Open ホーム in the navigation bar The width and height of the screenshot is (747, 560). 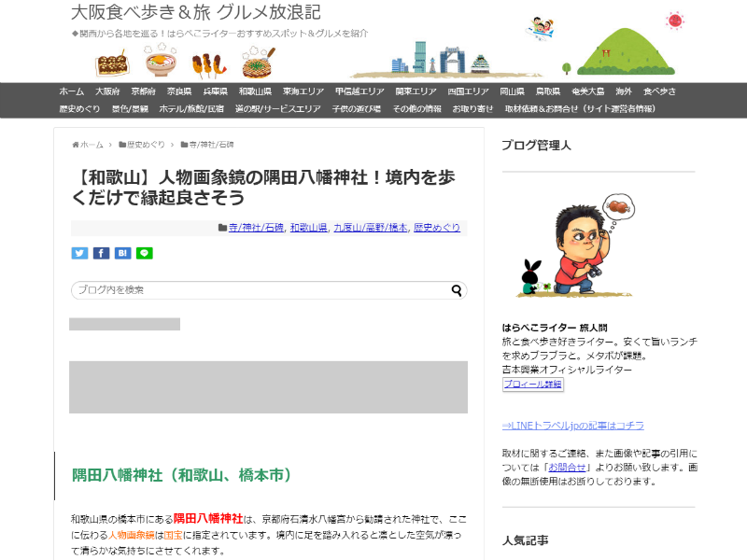(x=72, y=91)
